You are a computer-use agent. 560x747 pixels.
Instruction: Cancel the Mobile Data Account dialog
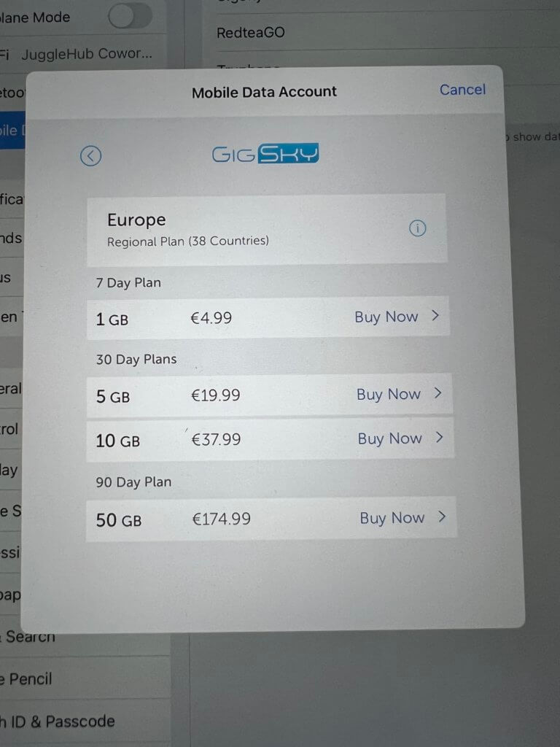[x=462, y=90]
